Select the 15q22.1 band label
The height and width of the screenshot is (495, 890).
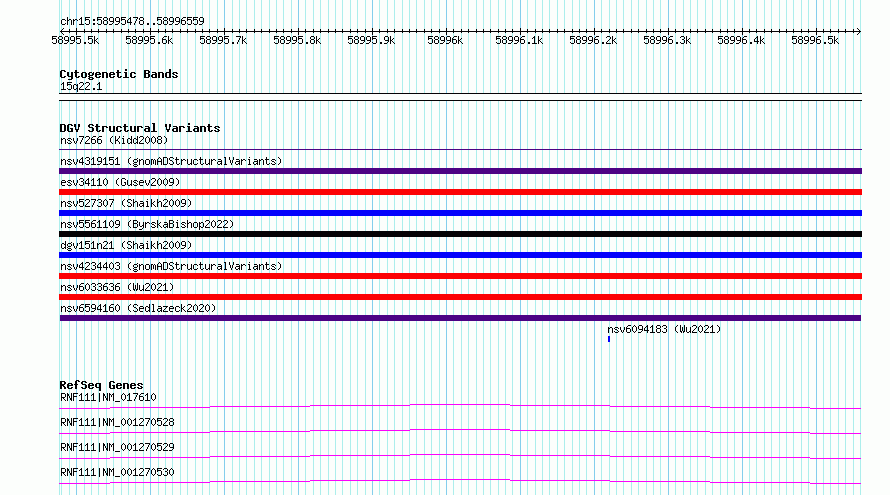pos(81,86)
